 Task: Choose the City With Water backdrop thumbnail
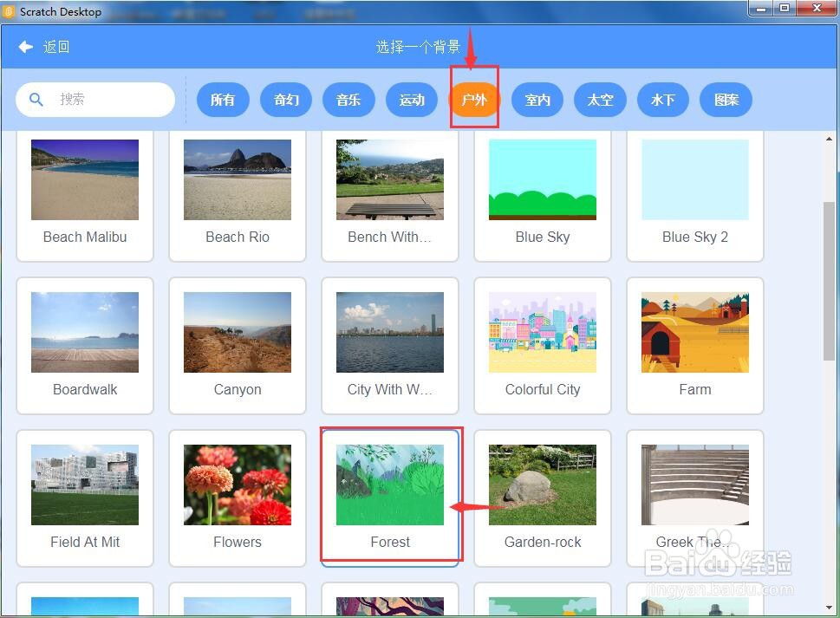pyautogui.click(x=390, y=332)
